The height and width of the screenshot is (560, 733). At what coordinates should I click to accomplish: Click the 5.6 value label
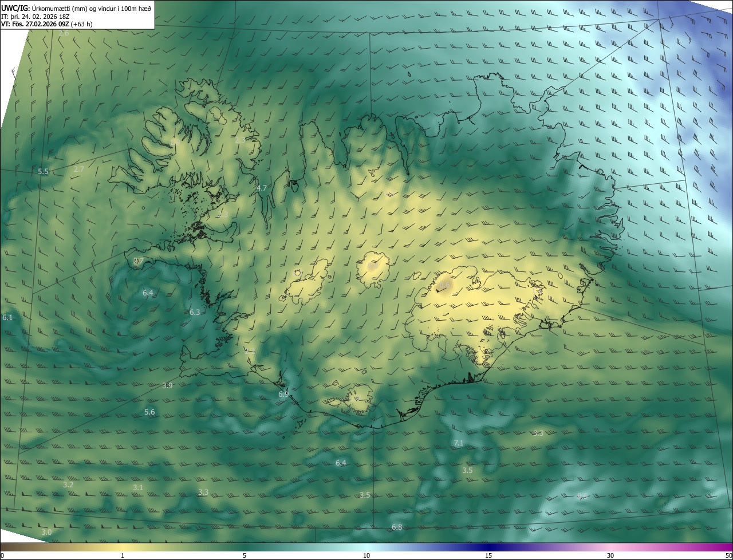pos(149,412)
